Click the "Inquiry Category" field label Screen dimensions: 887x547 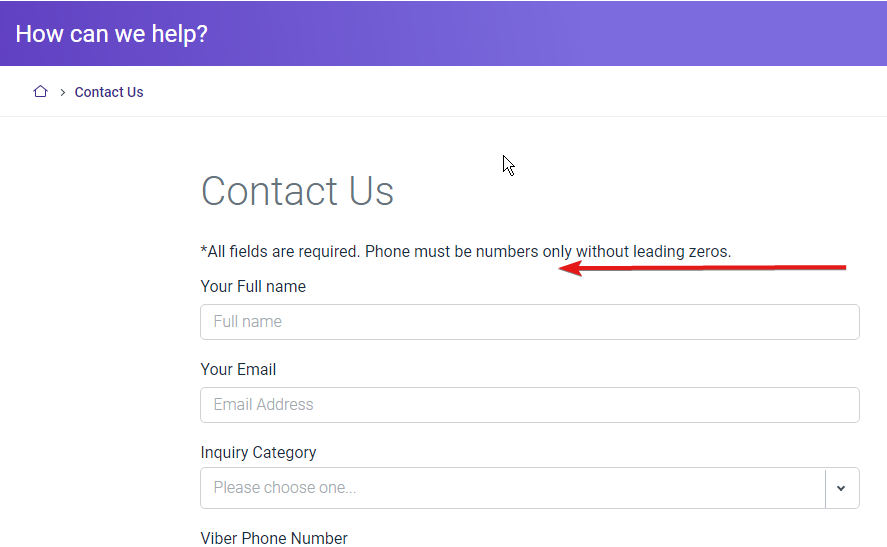point(258,453)
